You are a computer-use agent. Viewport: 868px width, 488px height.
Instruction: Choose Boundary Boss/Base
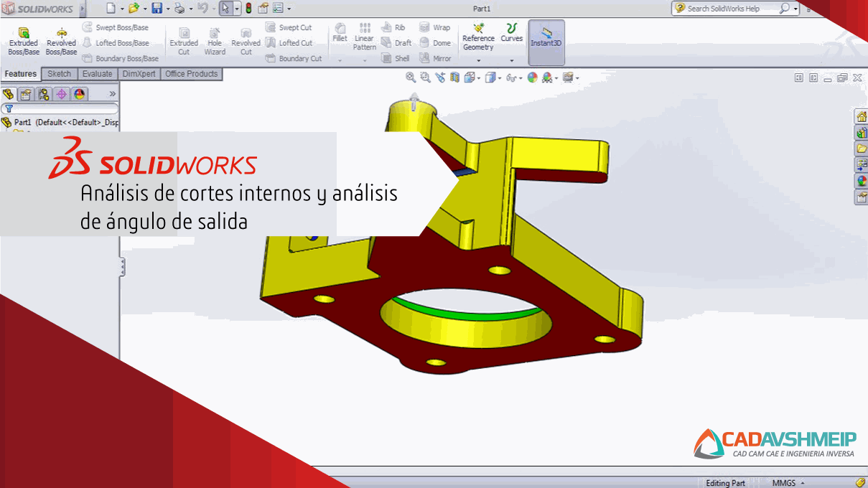click(x=120, y=59)
